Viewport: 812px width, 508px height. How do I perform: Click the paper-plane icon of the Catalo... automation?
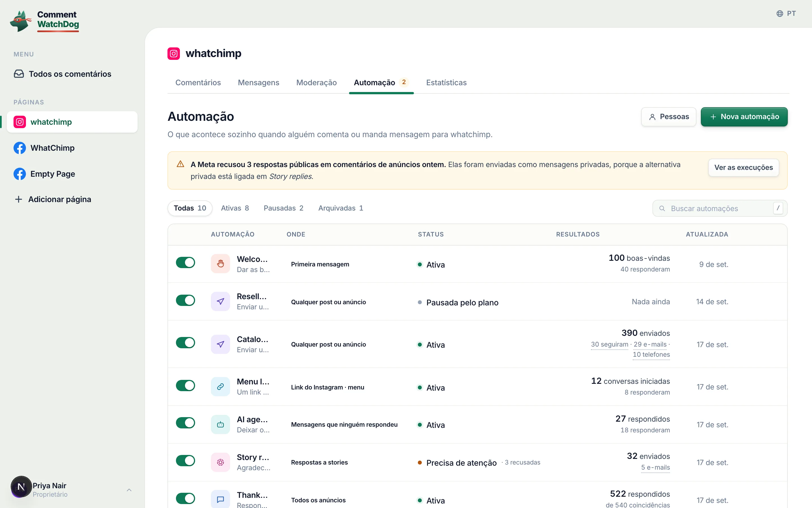tap(220, 344)
